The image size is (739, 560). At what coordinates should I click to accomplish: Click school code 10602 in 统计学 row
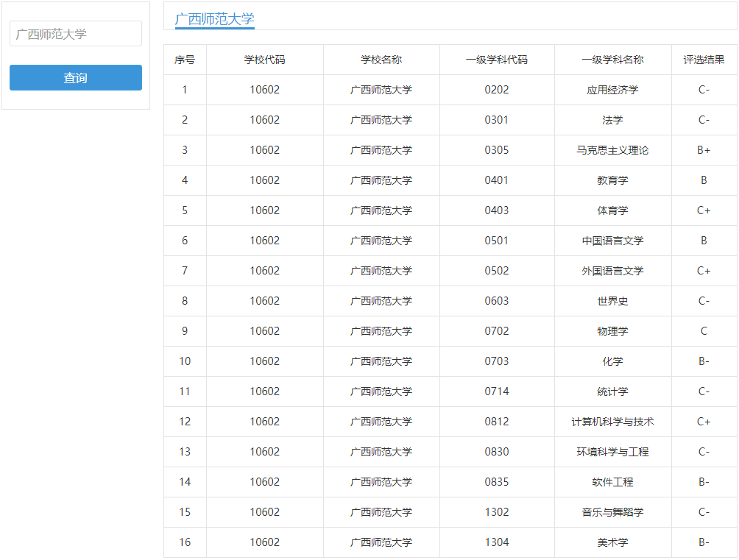click(x=265, y=391)
